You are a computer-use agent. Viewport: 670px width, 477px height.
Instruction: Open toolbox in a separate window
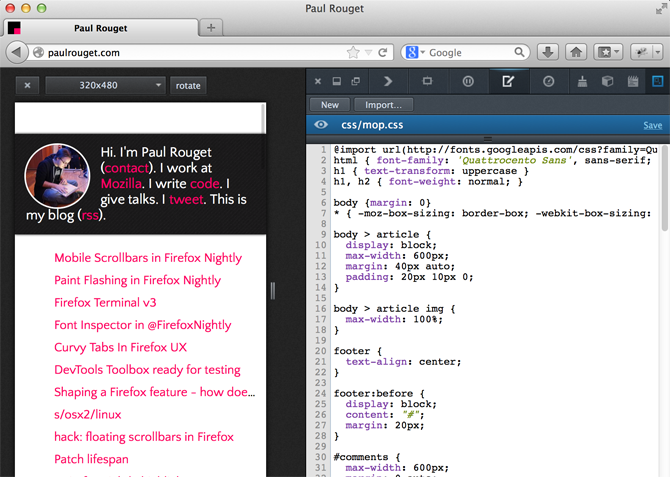coord(356,81)
